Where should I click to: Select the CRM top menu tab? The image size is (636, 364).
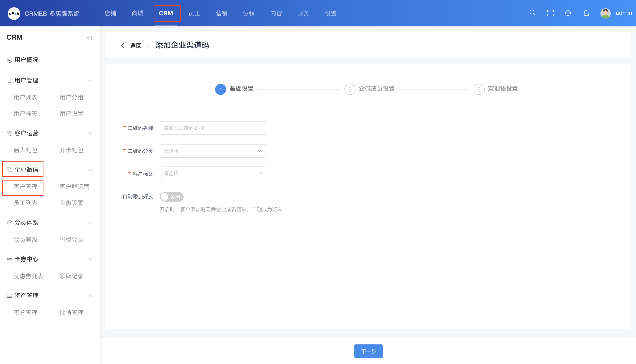166,13
